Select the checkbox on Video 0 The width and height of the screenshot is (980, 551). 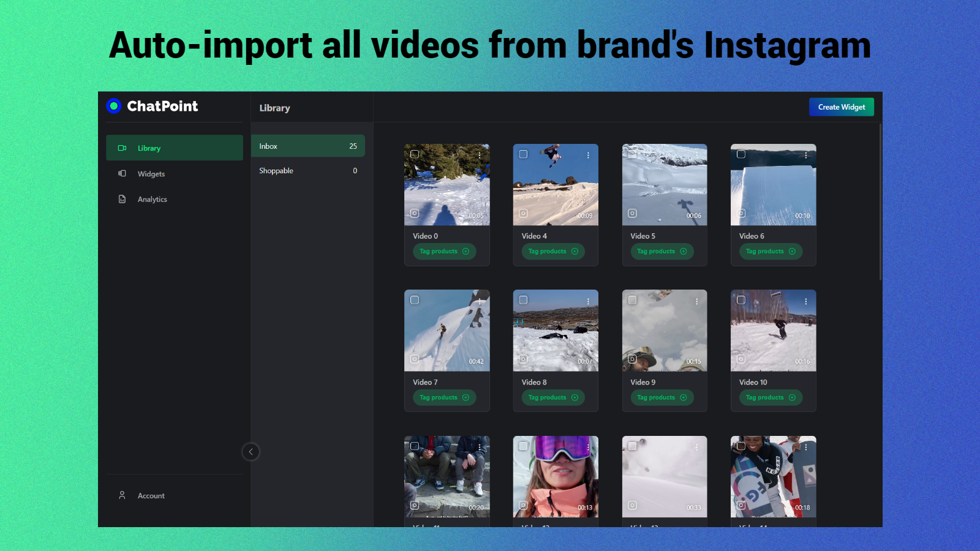[415, 155]
